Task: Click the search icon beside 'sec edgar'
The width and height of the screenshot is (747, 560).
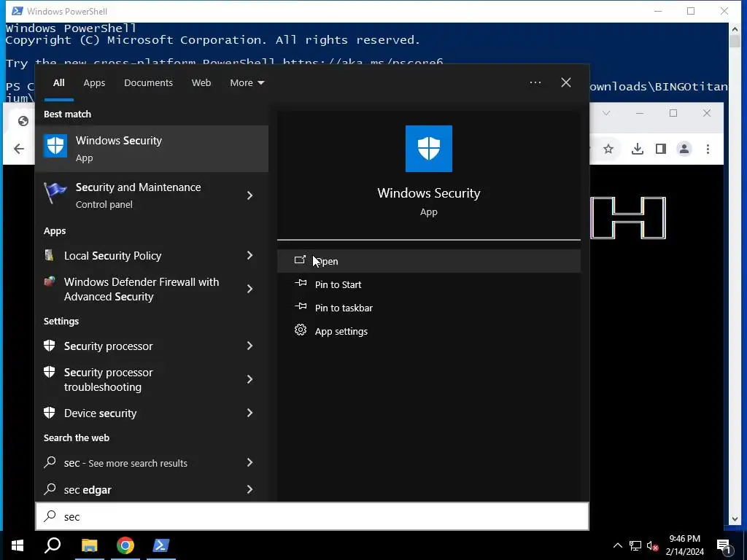Action: (50, 489)
